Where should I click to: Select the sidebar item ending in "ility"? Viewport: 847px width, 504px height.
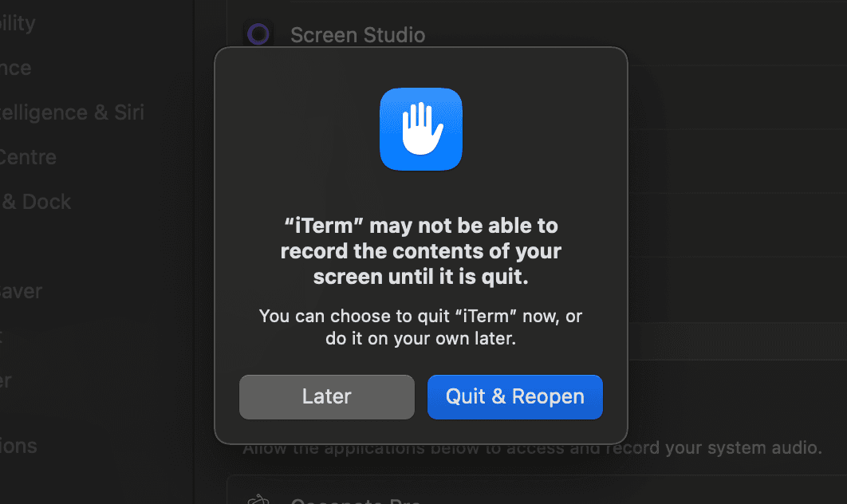18,23
